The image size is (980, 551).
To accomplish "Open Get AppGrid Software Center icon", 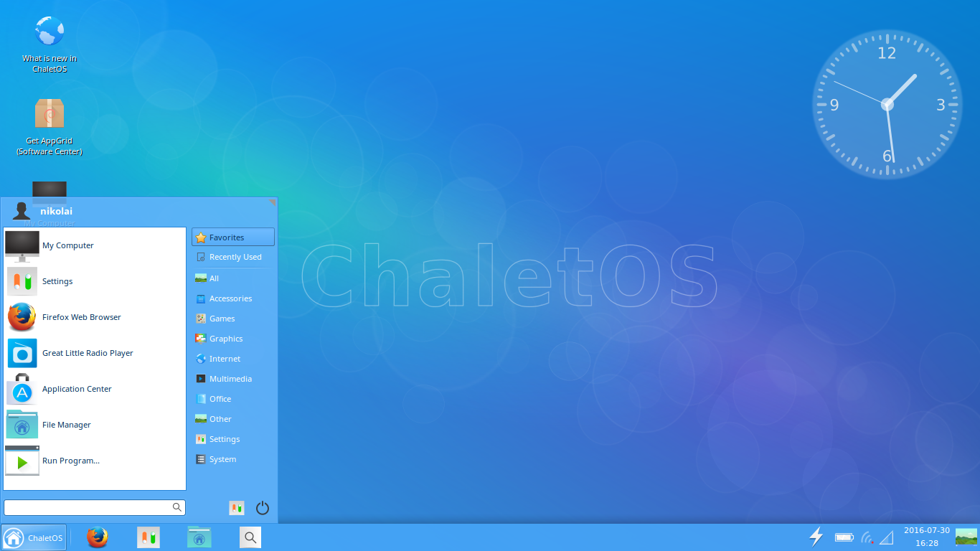I will point(50,115).
